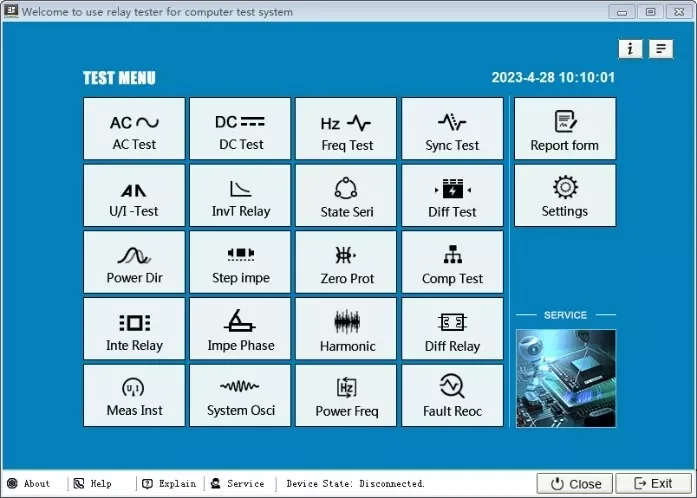This screenshot has height=498, width=697.
Task: Open the Fault Reoc tile
Action: [x=452, y=396]
